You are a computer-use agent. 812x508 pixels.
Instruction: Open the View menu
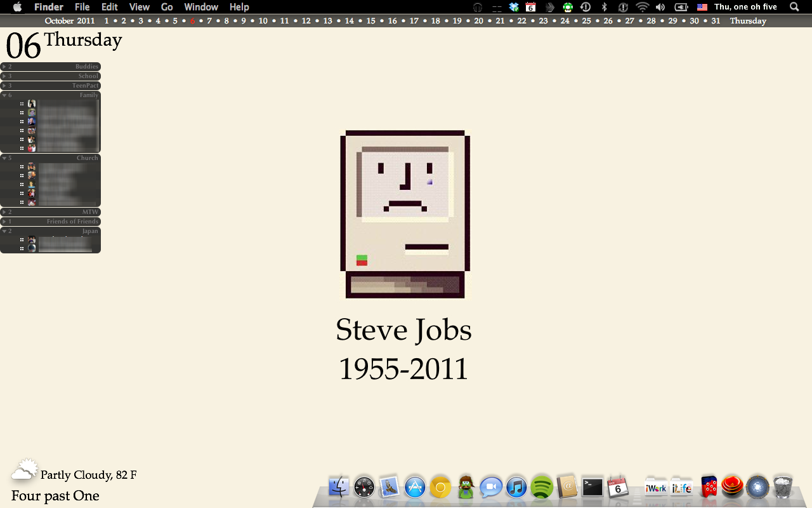click(140, 7)
